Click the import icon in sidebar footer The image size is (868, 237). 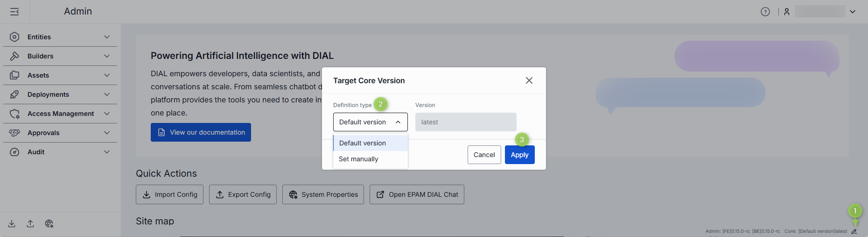(12, 223)
